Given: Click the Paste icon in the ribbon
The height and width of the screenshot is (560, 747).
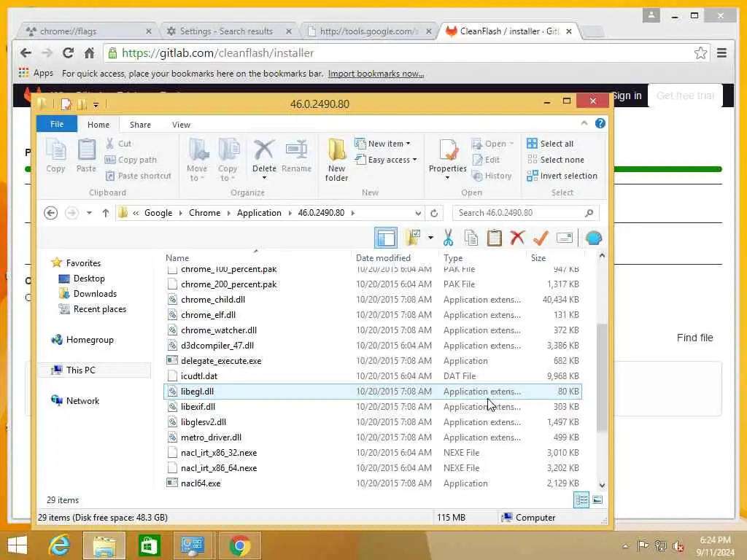Looking at the screenshot, I should click(86, 156).
